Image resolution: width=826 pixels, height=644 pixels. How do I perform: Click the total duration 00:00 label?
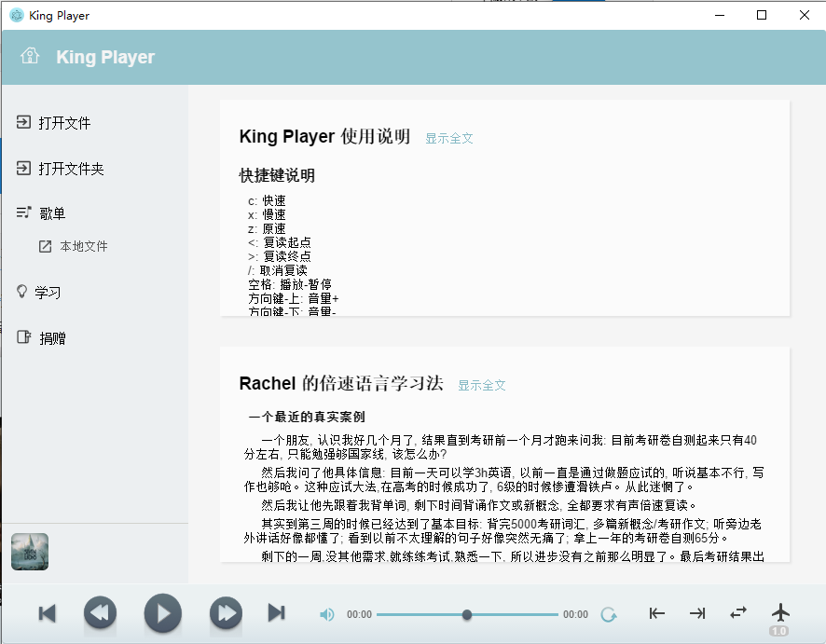coord(576,614)
